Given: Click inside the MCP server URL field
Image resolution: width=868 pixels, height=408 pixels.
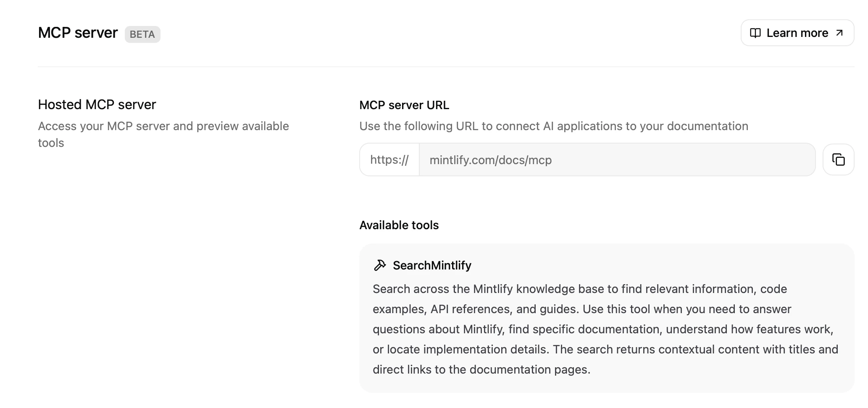Looking at the screenshot, I should tap(617, 160).
